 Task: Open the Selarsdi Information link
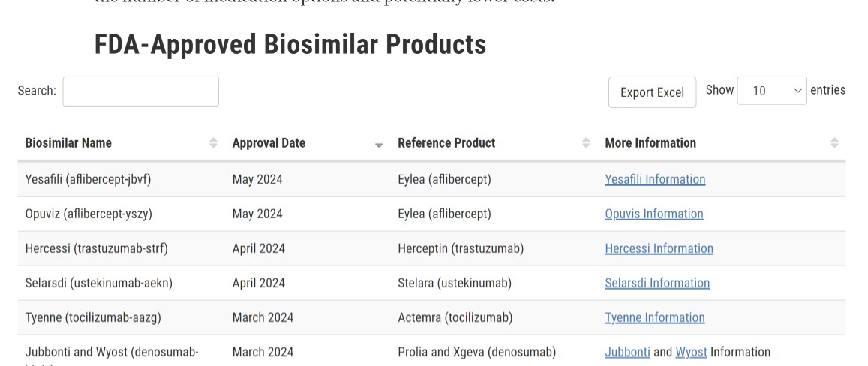click(x=657, y=283)
